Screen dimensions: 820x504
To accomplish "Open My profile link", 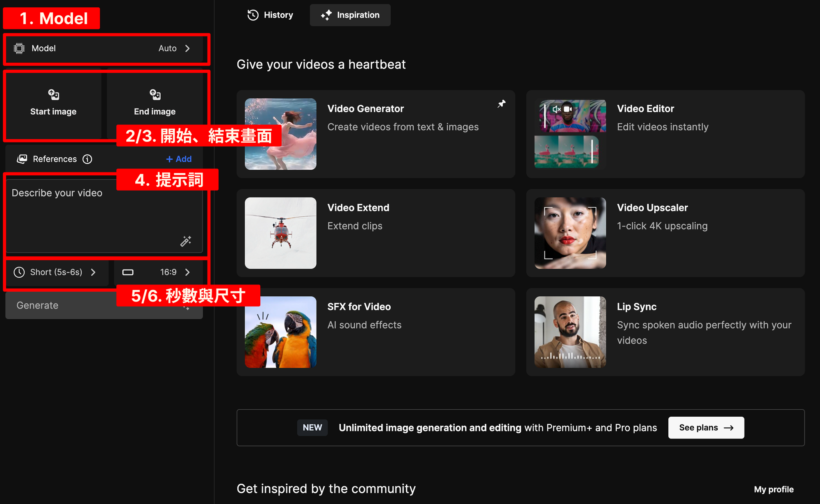I will point(774,489).
